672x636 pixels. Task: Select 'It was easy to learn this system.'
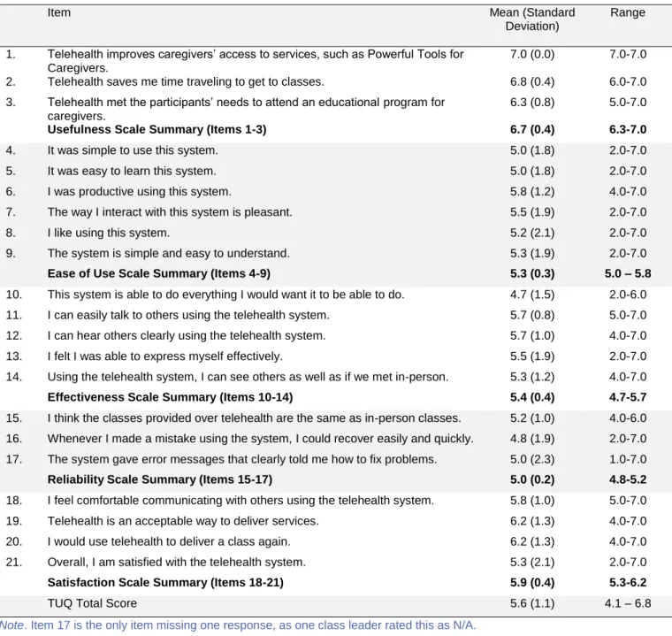132,171
